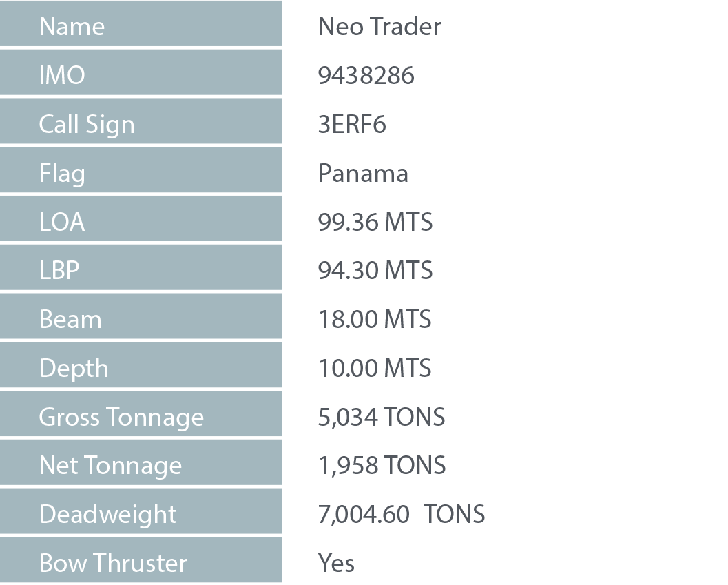Select the Neo Trader vessel name
The image size is (728, 585).
pos(379,26)
